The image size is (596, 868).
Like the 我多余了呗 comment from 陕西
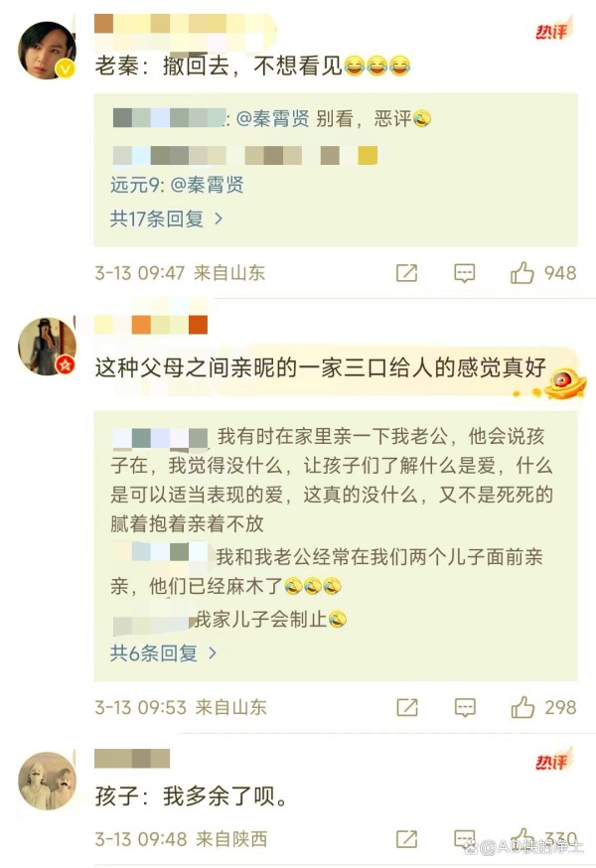click(x=521, y=837)
